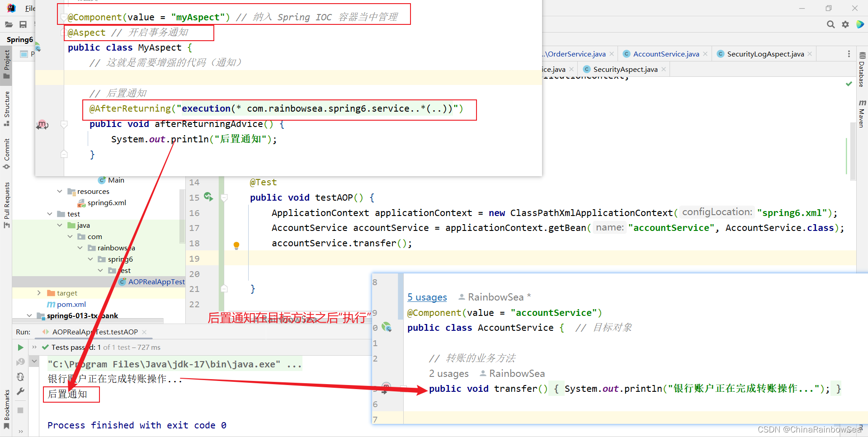The width and height of the screenshot is (868, 437).
Task: Expand the test tree double chevron
Action: pos(34,347)
